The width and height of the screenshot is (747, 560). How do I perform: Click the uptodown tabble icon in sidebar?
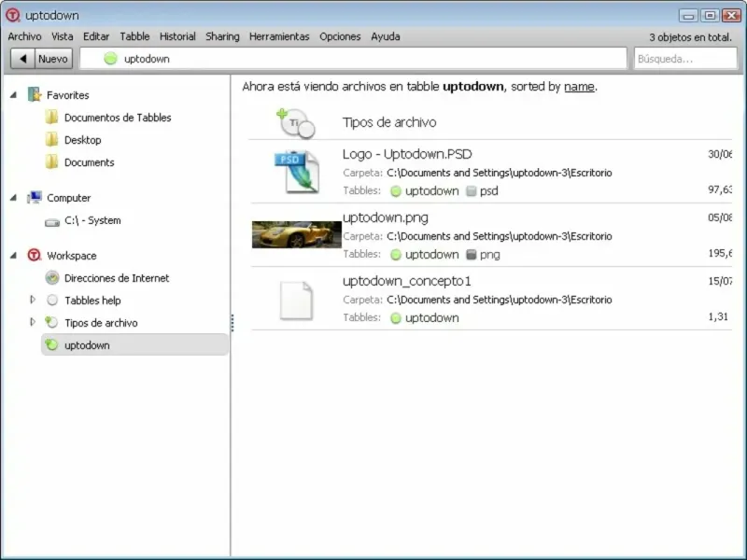[51, 344]
